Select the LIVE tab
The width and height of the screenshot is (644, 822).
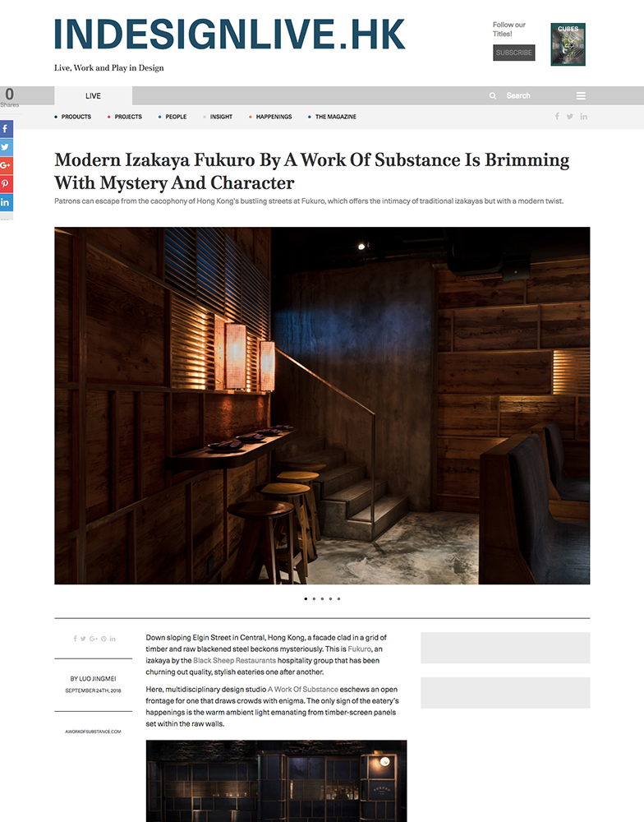(94, 96)
